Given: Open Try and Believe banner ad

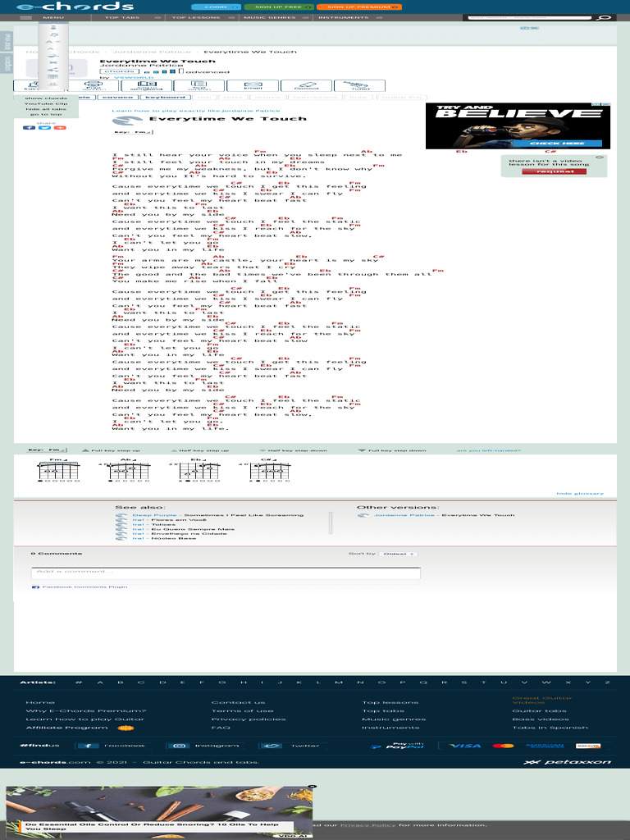Looking at the screenshot, I should (518, 126).
